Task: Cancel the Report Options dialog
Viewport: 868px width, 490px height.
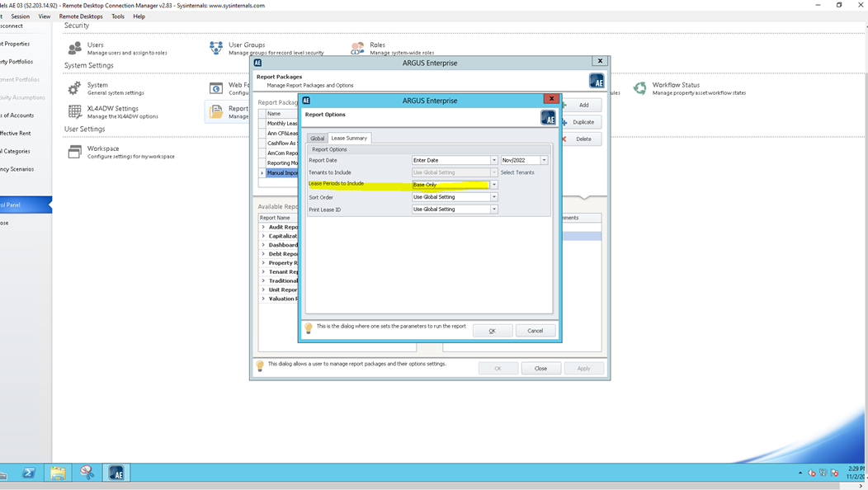Action: [535, 331]
